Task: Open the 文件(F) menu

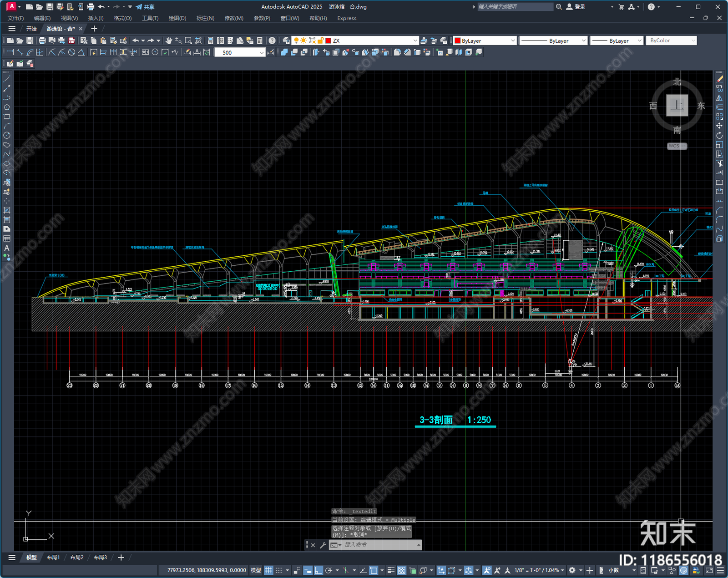Action: point(16,18)
